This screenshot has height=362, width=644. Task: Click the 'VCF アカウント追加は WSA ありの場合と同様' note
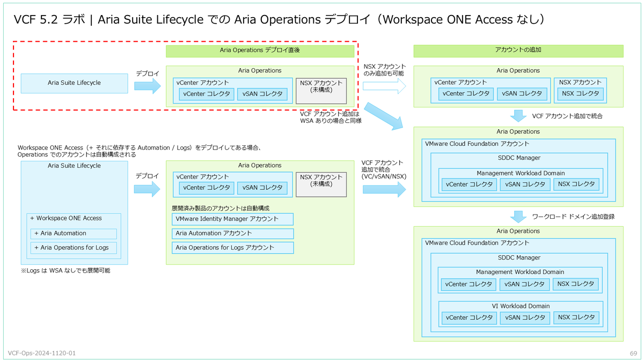coord(331,117)
